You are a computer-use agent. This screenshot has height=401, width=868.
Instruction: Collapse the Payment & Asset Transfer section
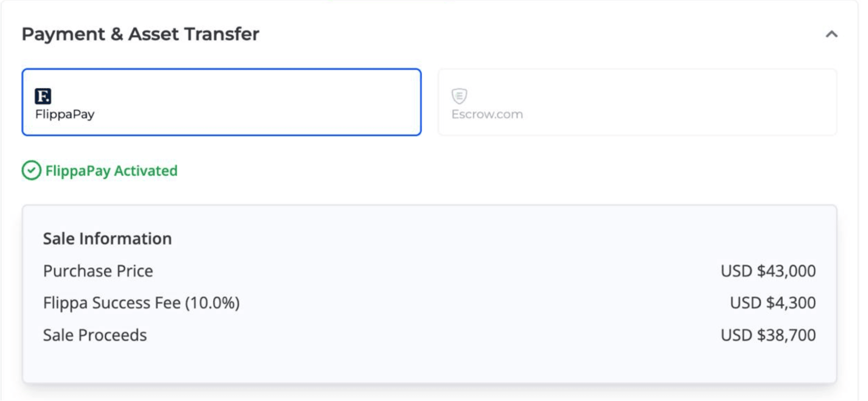pos(832,34)
